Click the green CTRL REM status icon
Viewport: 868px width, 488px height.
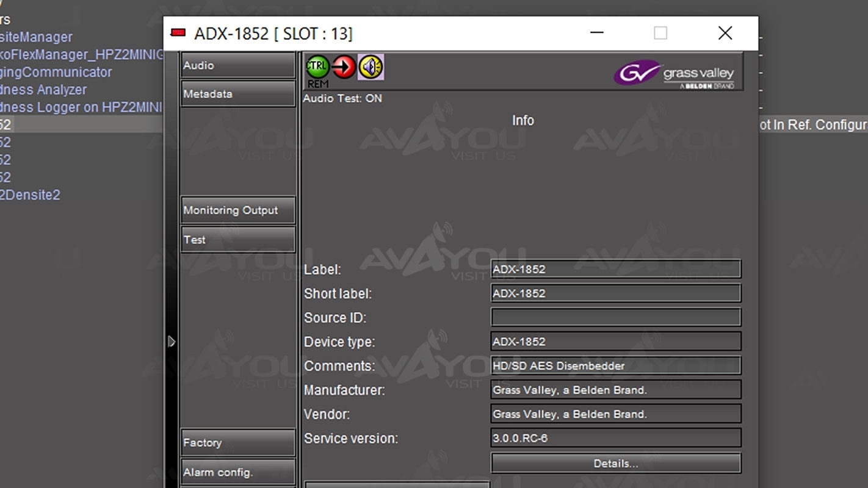[317, 67]
